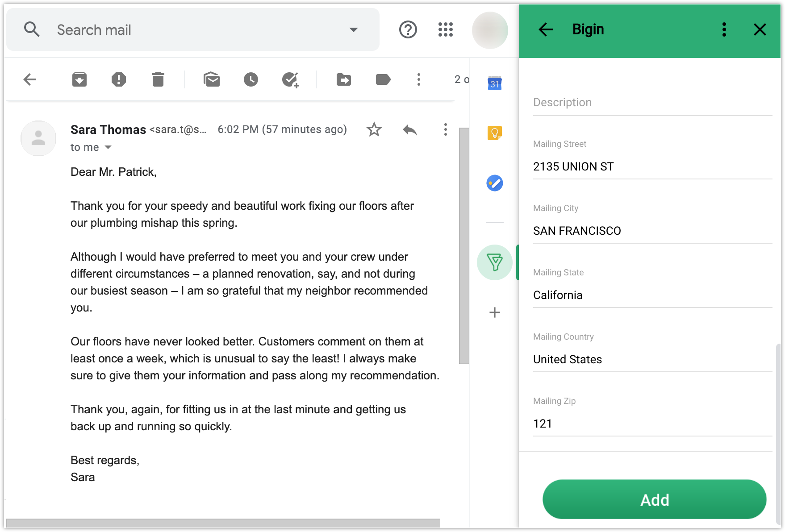Open the Labels tag icon
785x532 pixels.
[x=383, y=79]
